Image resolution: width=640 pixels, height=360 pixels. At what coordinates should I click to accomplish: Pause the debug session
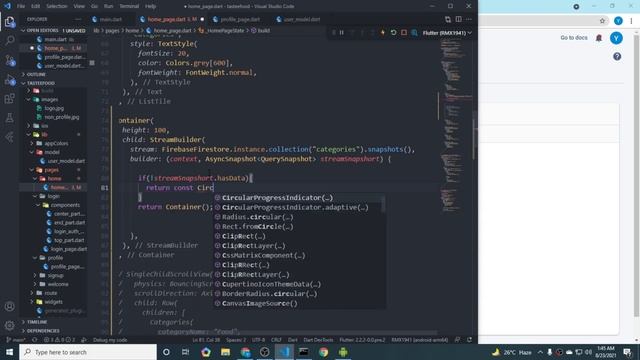tap(342, 33)
